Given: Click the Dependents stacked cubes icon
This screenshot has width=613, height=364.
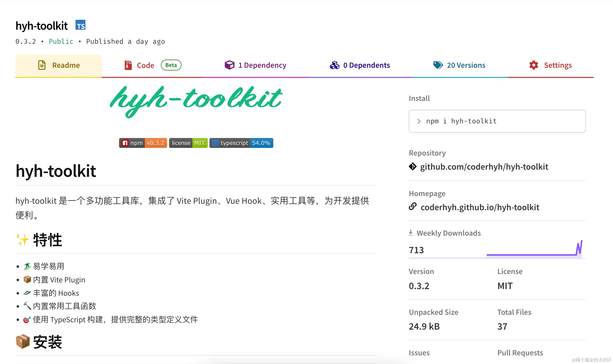Looking at the screenshot, I should (x=334, y=65).
